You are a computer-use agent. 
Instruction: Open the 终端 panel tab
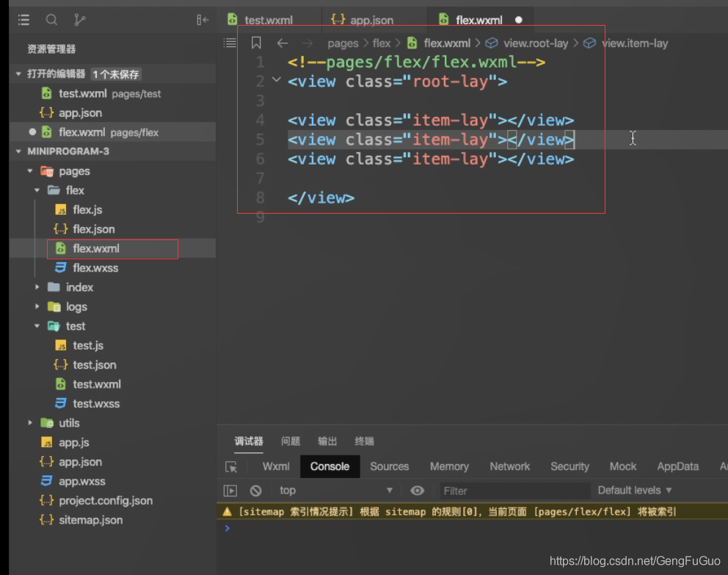click(365, 441)
